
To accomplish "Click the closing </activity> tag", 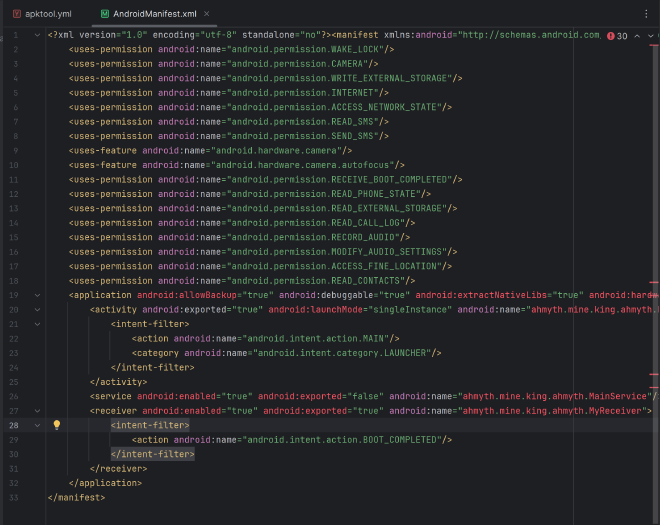I will tap(118, 382).
